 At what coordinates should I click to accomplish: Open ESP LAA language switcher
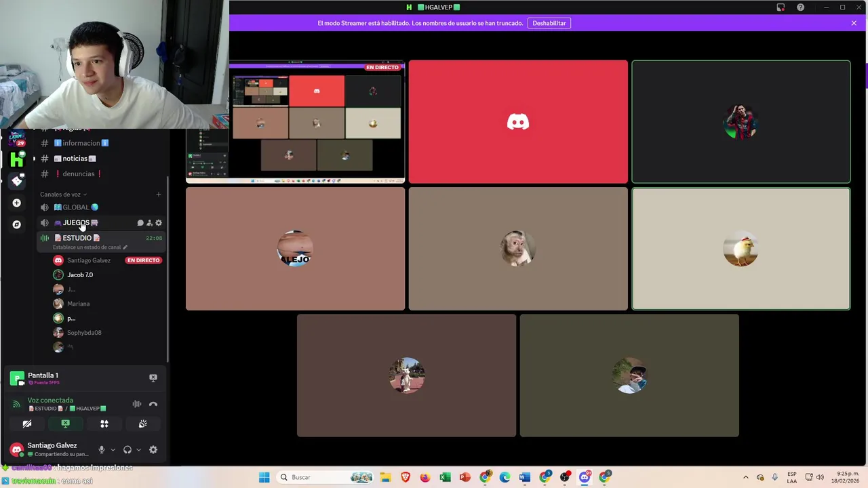pos(792,477)
